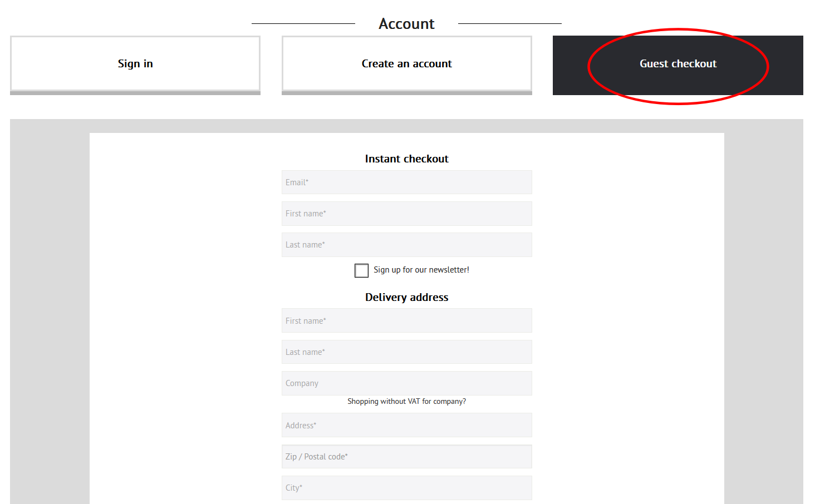Select the Zip / Postal code field
Viewport: 815px width, 504px height.
(406, 457)
